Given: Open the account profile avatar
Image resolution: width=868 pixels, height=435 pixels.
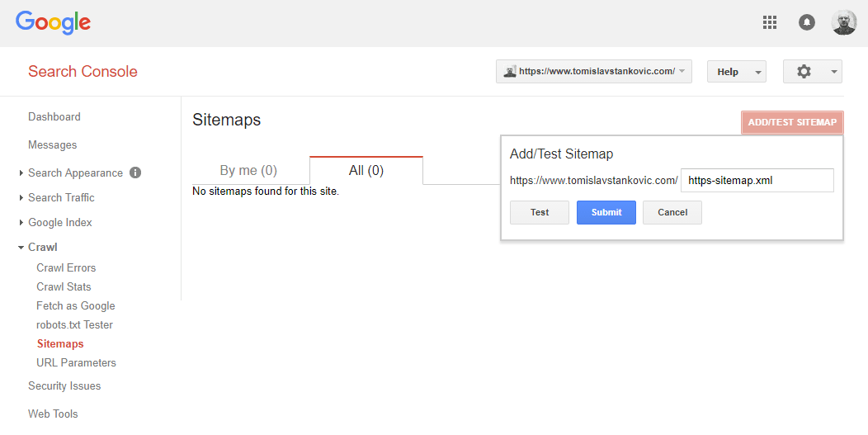Looking at the screenshot, I should tap(844, 23).
